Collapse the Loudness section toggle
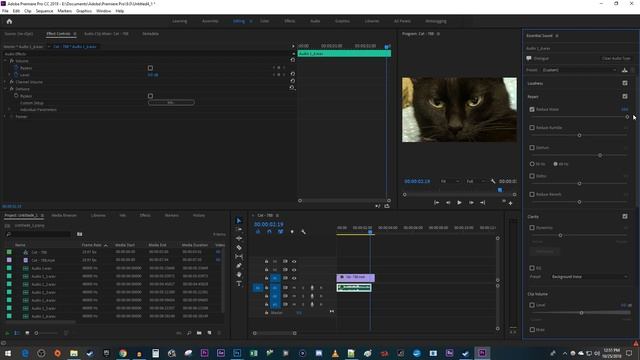The height and width of the screenshot is (360, 640). pyautogui.click(x=625, y=83)
